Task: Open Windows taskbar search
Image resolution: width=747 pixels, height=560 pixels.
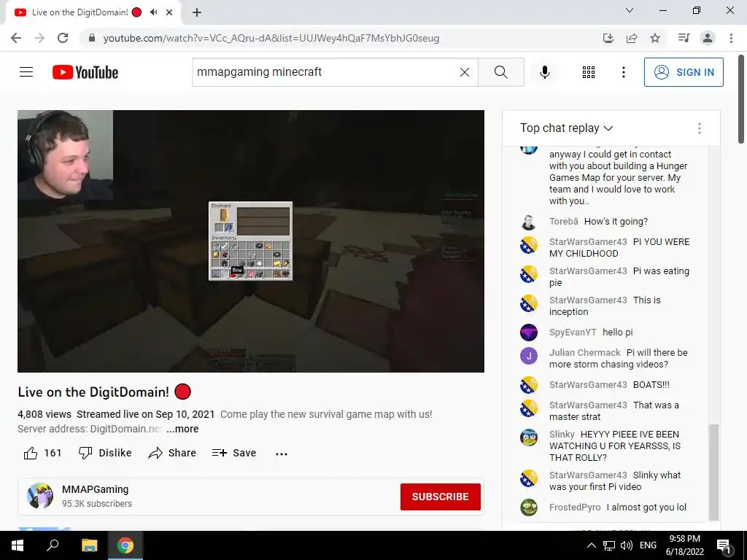Action: tap(53, 545)
